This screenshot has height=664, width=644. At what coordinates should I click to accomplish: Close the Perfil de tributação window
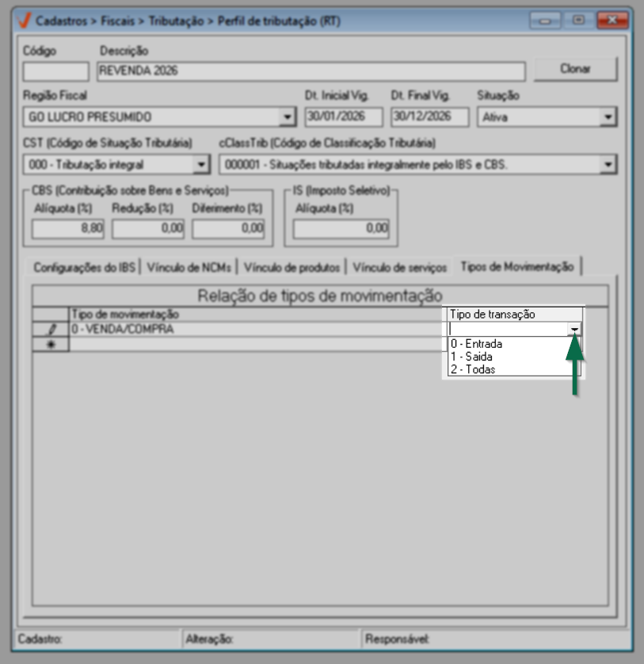click(x=612, y=21)
